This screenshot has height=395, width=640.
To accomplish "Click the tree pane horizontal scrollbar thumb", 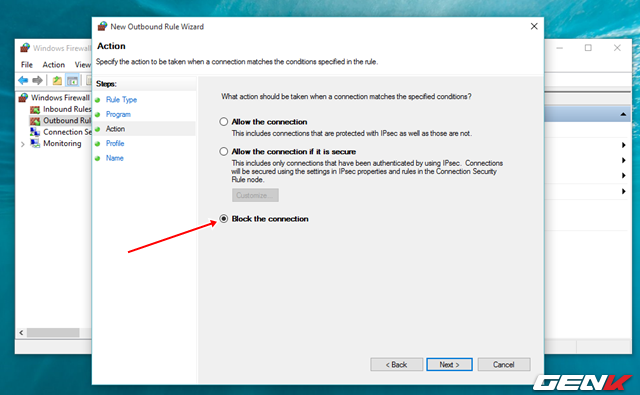I will pyautogui.click(x=53, y=333).
